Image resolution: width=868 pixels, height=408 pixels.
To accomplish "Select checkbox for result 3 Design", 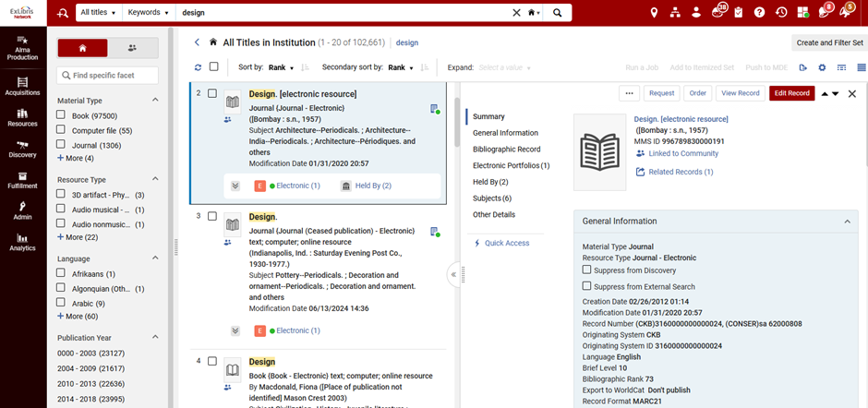I will pyautogui.click(x=212, y=216).
